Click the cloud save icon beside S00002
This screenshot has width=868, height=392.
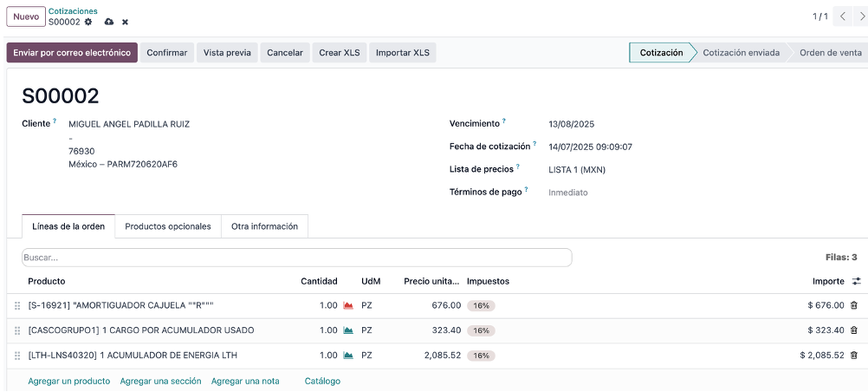click(109, 22)
